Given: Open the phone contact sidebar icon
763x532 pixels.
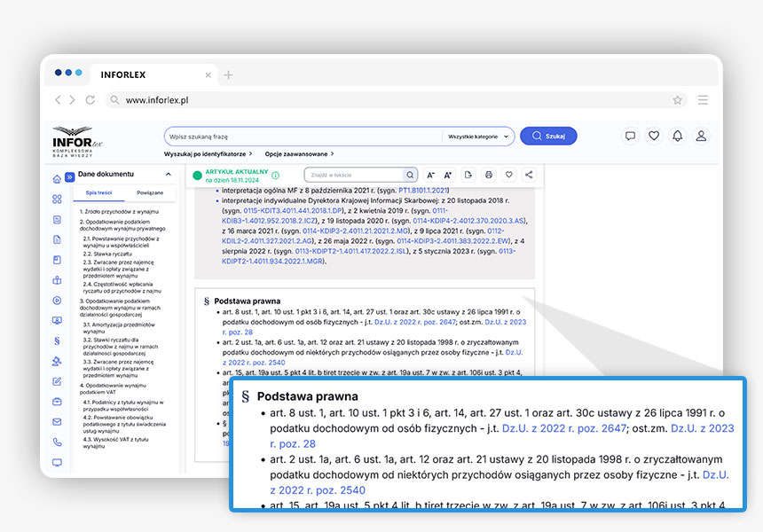Looking at the screenshot, I should [x=57, y=442].
